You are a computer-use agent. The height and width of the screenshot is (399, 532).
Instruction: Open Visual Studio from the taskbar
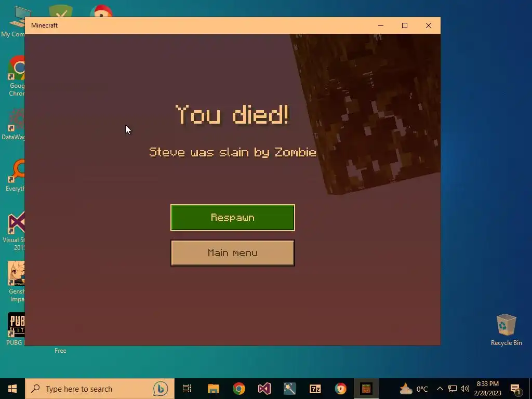pos(264,389)
